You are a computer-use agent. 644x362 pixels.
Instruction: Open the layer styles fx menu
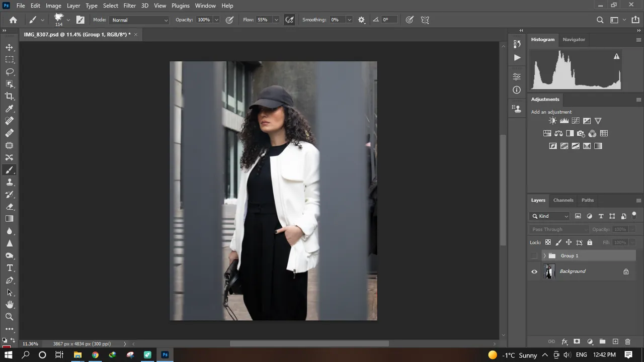(x=565, y=341)
